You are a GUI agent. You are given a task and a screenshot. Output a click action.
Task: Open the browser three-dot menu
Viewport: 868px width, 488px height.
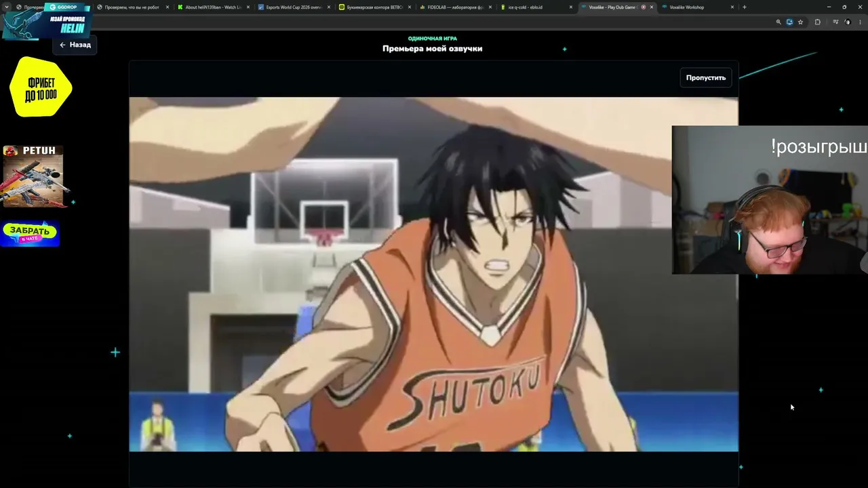coord(859,22)
